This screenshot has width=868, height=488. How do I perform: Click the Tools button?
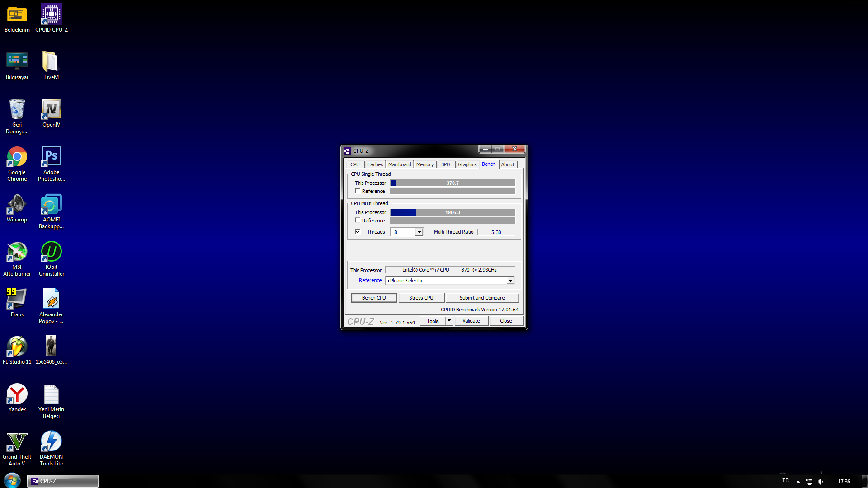(433, 321)
